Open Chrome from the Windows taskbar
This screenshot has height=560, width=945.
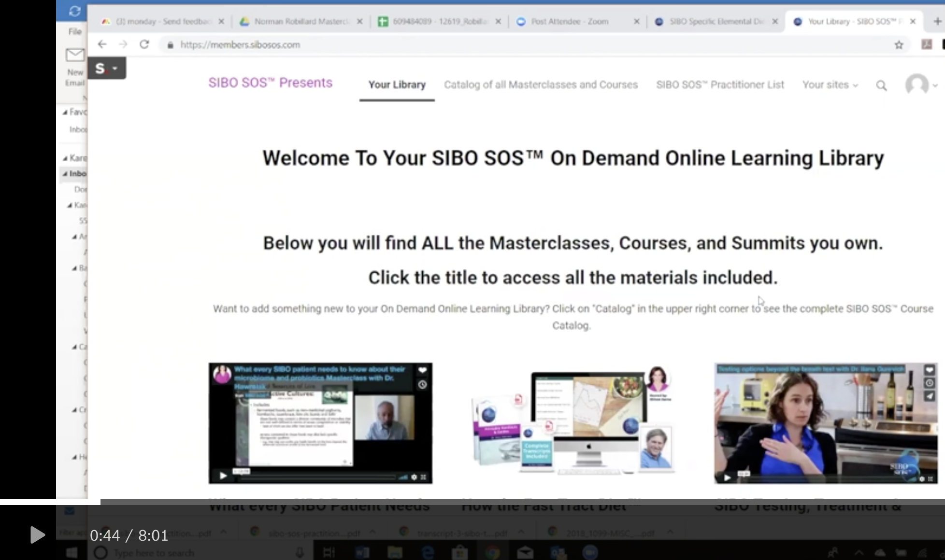[x=492, y=552]
